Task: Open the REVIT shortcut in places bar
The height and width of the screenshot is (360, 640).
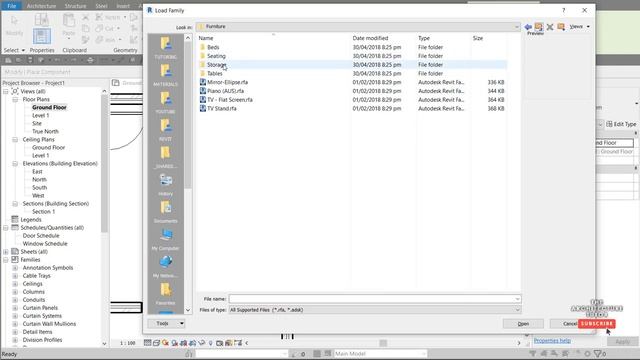Action: (165, 130)
